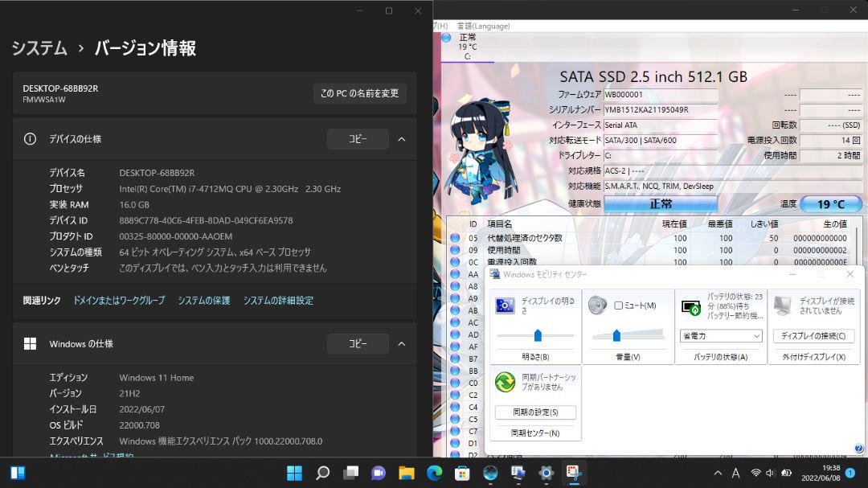Open the Teams Chat taskbar icon

[x=379, y=473]
